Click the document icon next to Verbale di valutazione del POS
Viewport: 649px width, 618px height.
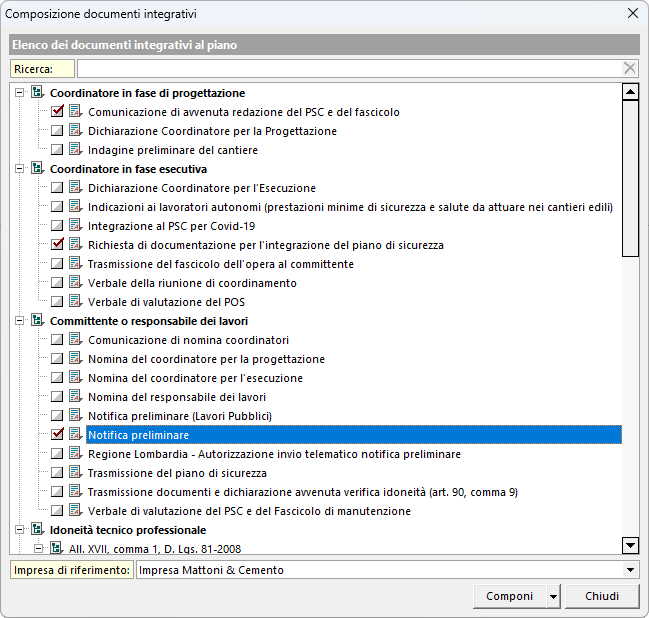pos(75,302)
